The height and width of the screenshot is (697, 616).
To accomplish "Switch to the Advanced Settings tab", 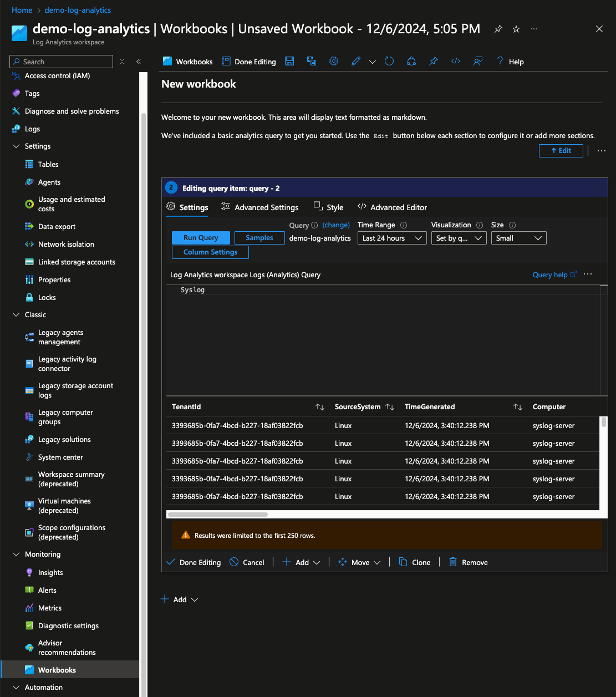I will coord(259,207).
